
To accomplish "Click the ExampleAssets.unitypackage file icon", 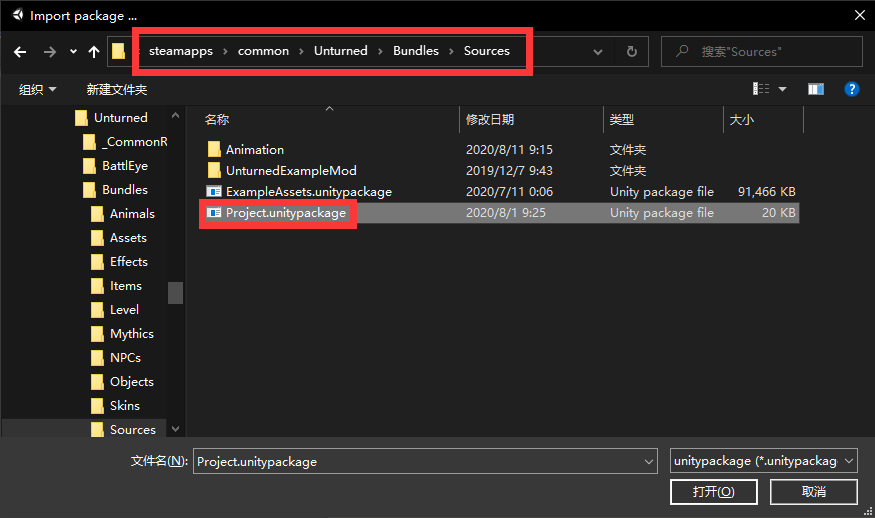I will click(214, 191).
